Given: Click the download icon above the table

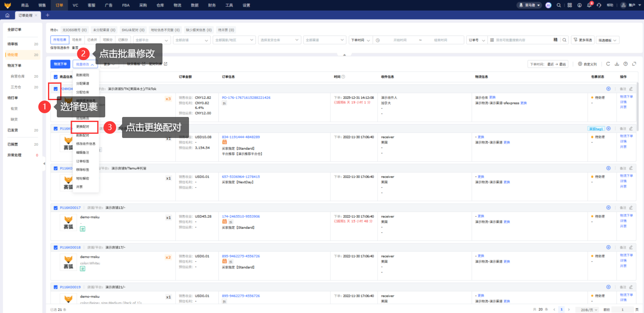Looking at the screenshot, I should (x=617, y=64).
